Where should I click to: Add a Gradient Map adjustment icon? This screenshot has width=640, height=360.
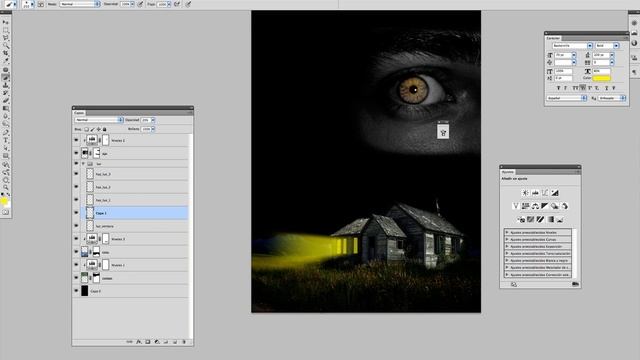[x=550, y=220]
